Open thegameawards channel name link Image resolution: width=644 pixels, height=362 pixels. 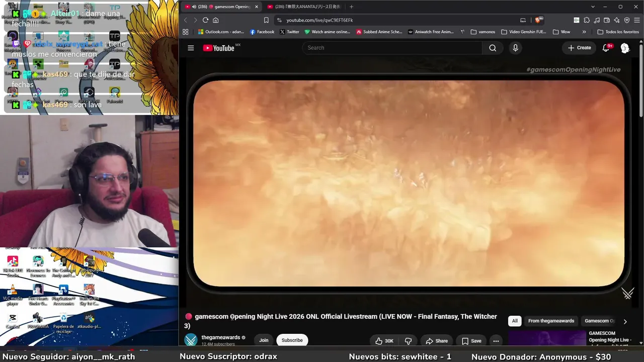[x=220, y=337]
